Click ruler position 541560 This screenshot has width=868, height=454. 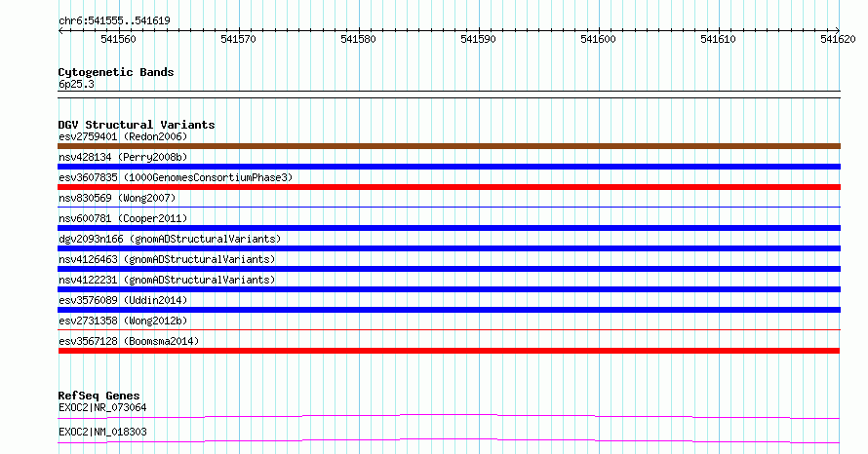pyautogui.click(x=118, y=39)
